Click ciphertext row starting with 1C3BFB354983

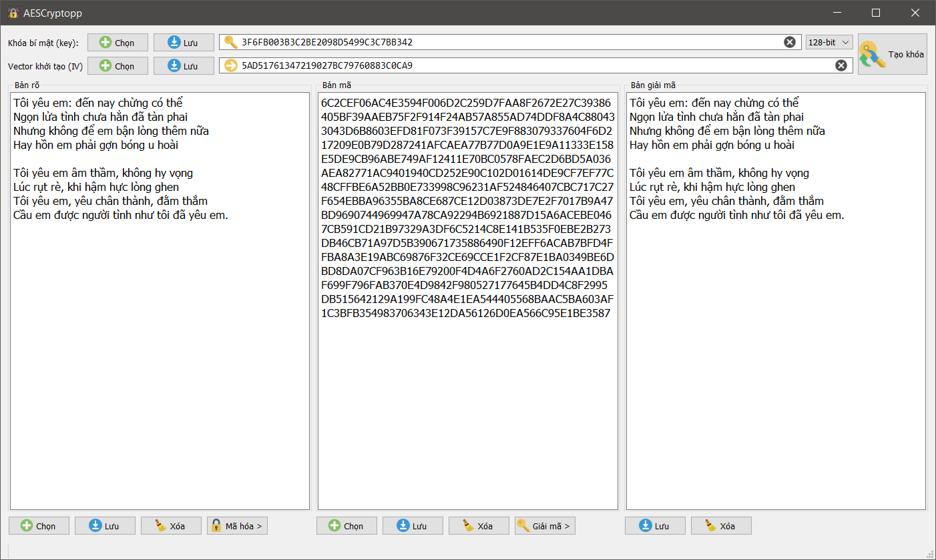[466, 313]
